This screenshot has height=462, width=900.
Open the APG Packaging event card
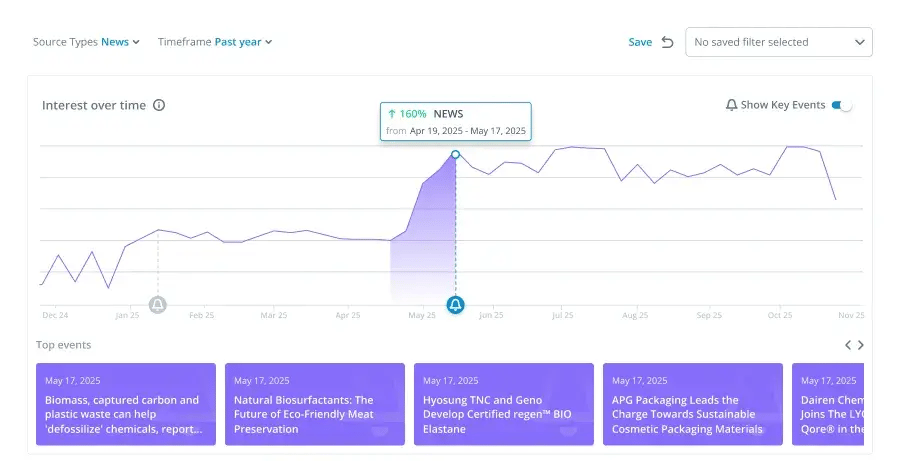pos(693,404)
